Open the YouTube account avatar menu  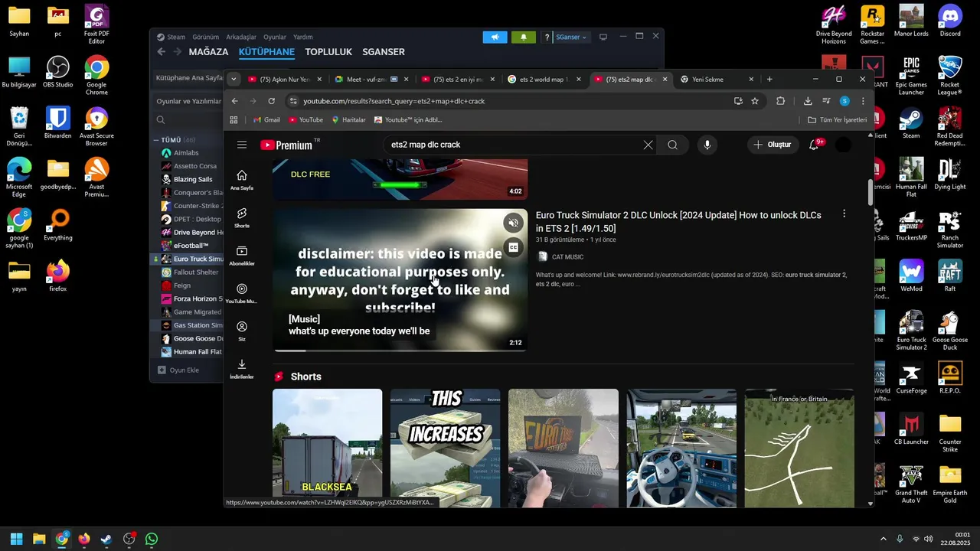click(843, 145)
